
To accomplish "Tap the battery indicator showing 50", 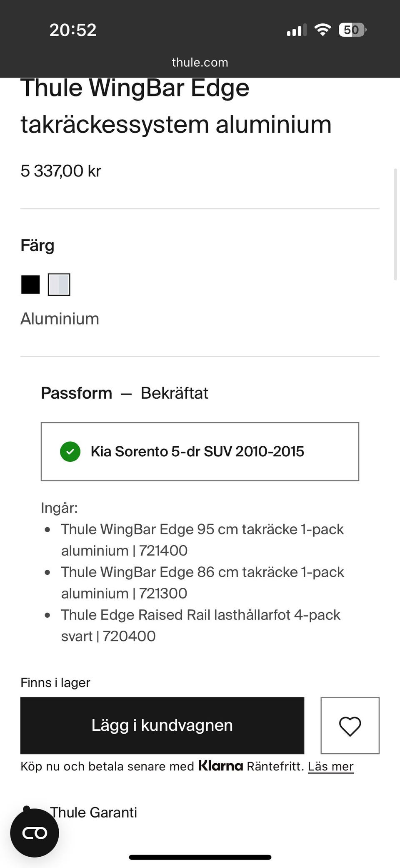I will (351, 29).
